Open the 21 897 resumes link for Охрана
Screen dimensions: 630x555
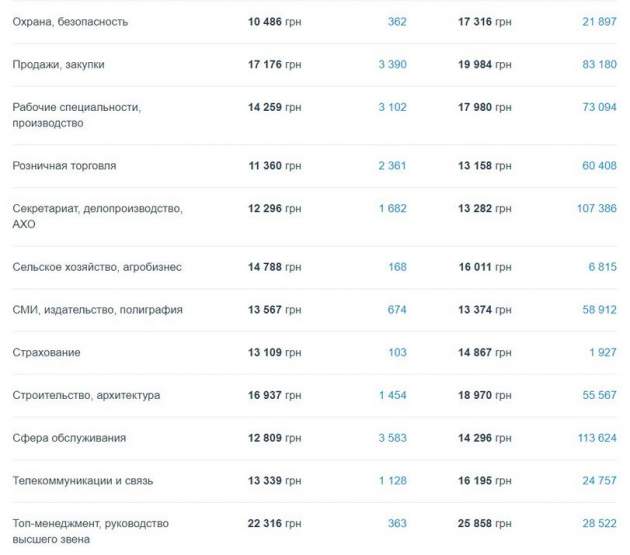point(599,22)
